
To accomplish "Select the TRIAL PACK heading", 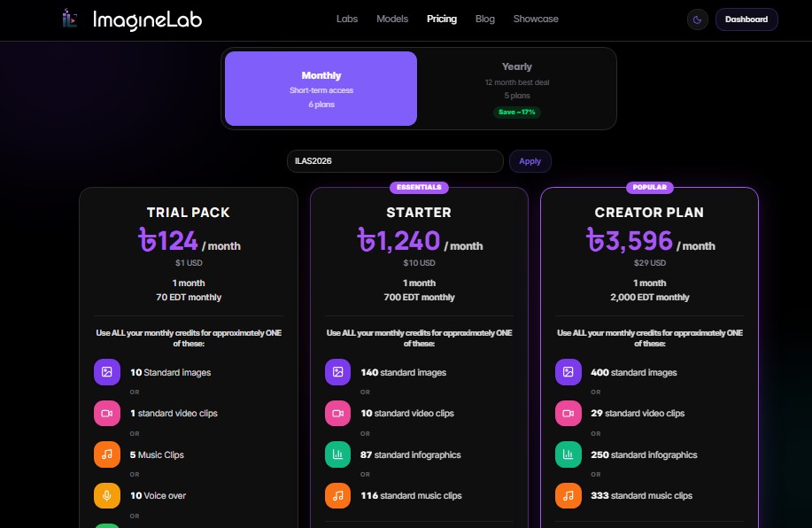I will pyautogui.click(x=189, y=213).
